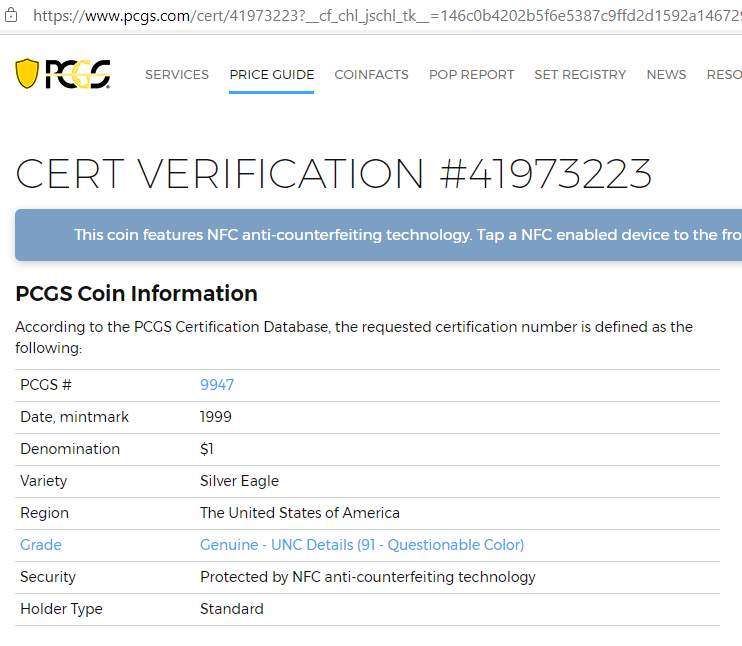Open the partially visible Resources menu
The width and height of the screenshot is (742, 646).
pyautogui.click(x=724, y=75)
